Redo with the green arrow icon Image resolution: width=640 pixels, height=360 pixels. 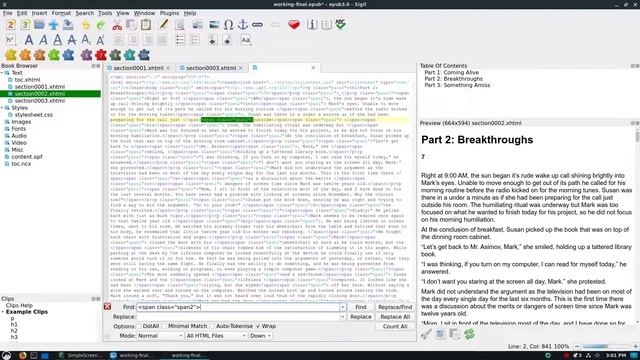coord(100,25)
